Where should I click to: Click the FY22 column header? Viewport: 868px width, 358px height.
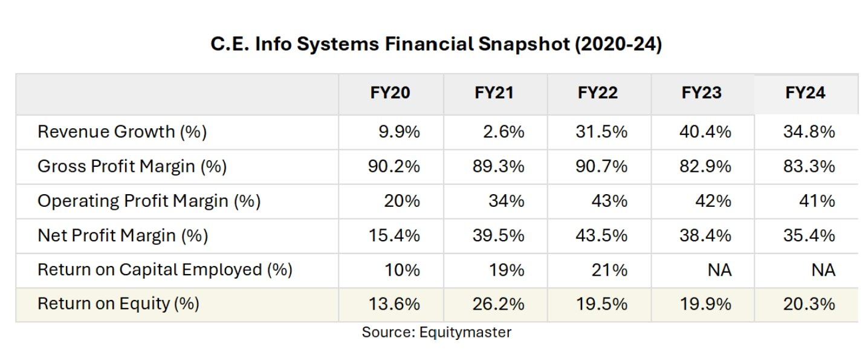598,93
